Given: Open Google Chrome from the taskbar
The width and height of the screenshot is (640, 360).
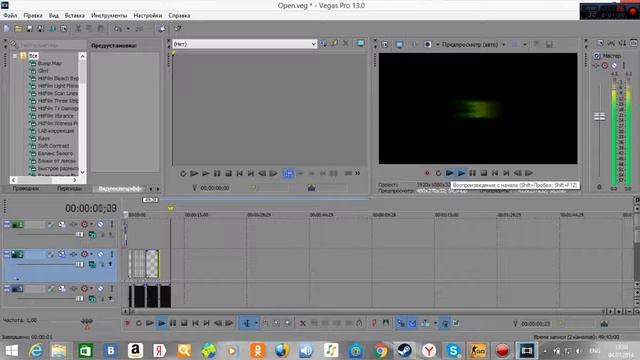Looking at the screenshot, I should coord(380,351).
